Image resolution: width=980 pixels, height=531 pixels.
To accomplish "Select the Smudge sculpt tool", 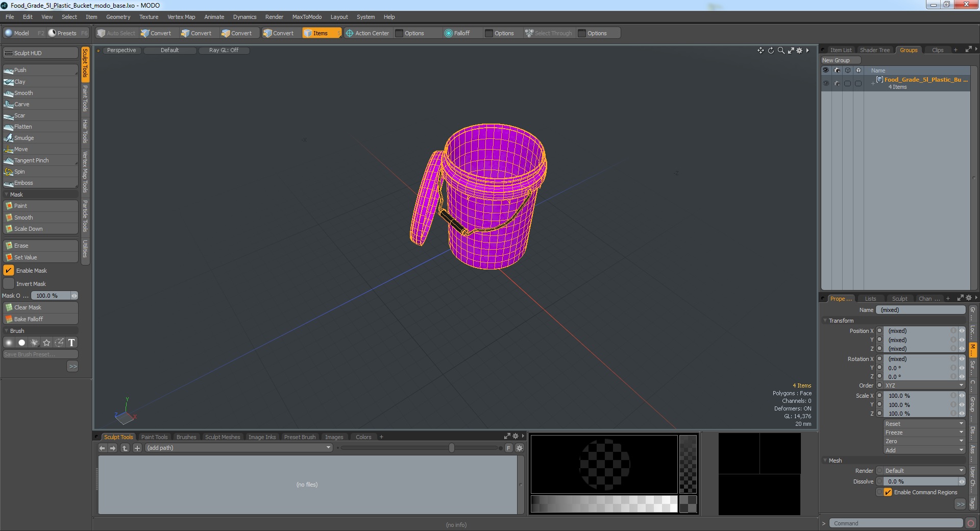I will (x=40, y=138).
